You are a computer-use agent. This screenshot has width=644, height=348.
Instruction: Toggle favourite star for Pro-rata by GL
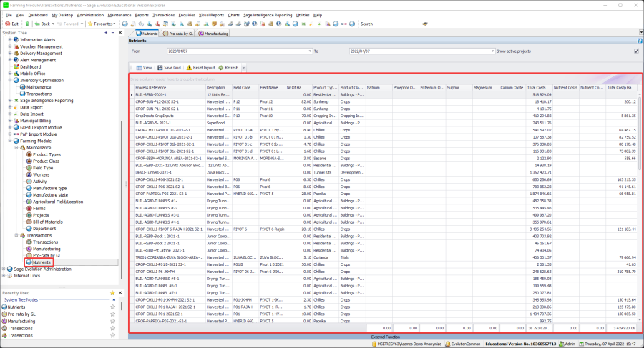tap(112, 314)
